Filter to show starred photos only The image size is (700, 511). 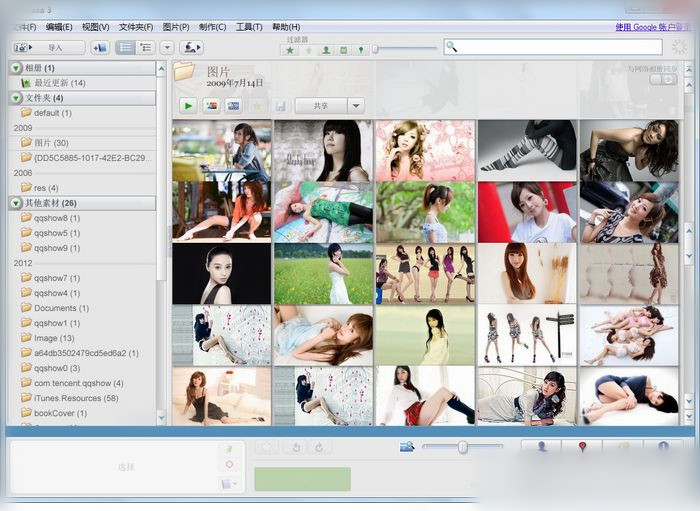[x=290, y=50]
